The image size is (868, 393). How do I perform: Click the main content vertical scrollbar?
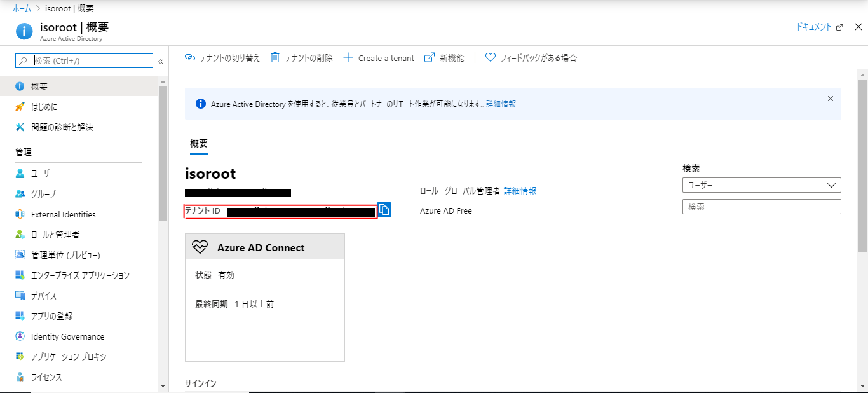coord(862,165)
